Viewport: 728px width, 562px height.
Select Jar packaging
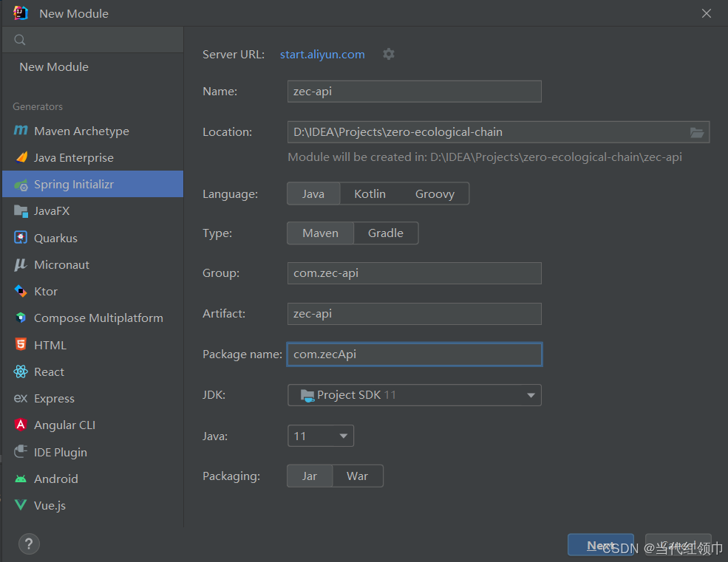pyautogui.click(x=310, y=476)
